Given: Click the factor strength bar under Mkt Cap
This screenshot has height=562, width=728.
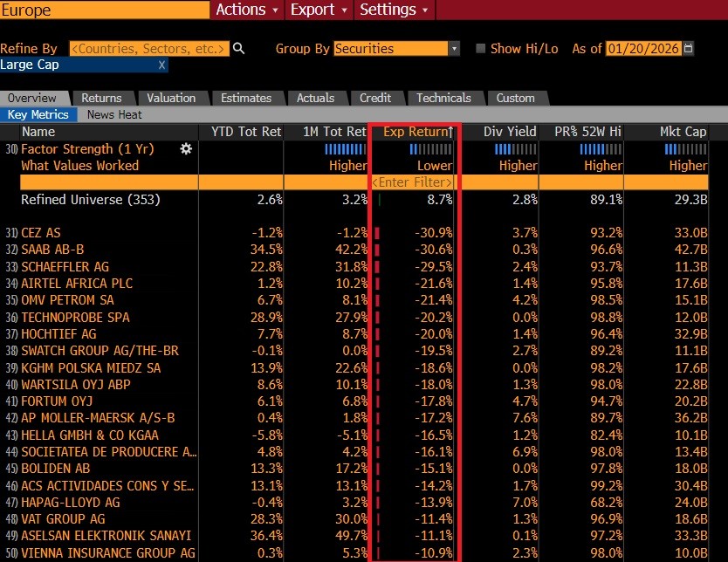Looking at the screenshot, I should 685,149.
